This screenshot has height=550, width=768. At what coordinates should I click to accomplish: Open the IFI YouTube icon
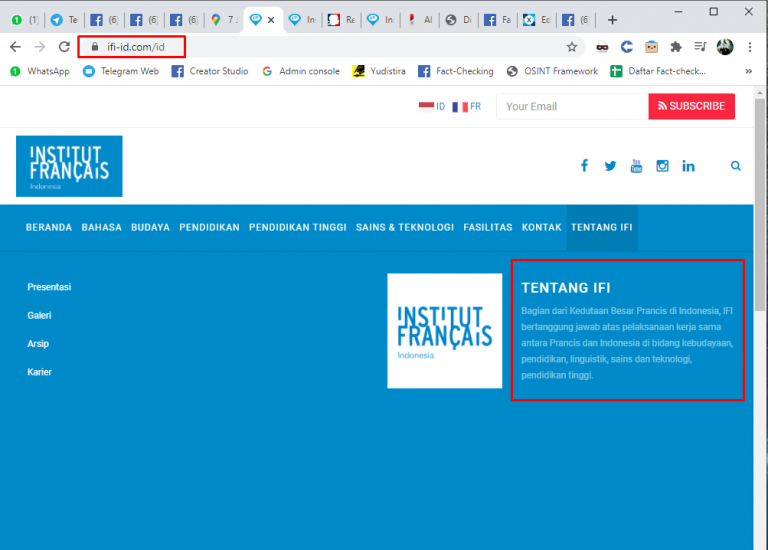click(x=636, y=166)
